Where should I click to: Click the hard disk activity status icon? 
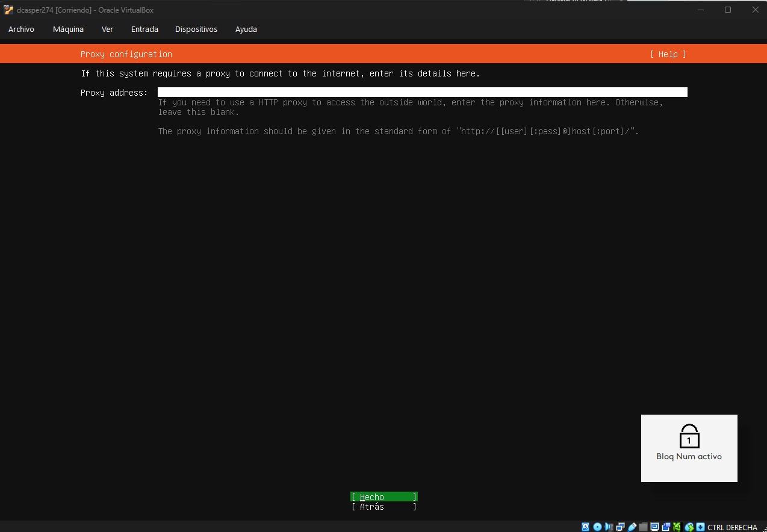pos(585,527)
